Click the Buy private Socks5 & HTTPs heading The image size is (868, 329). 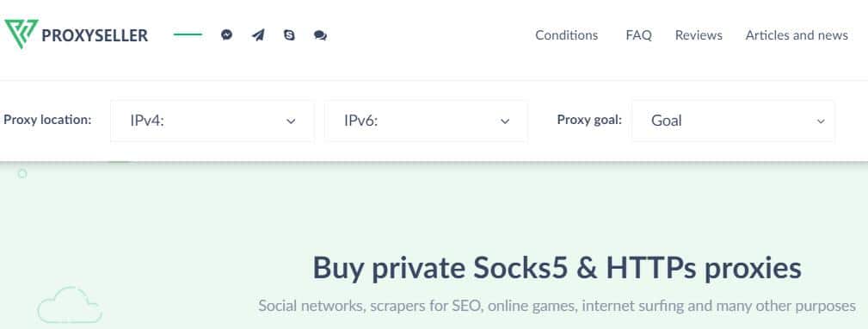(x=557, y=268)
